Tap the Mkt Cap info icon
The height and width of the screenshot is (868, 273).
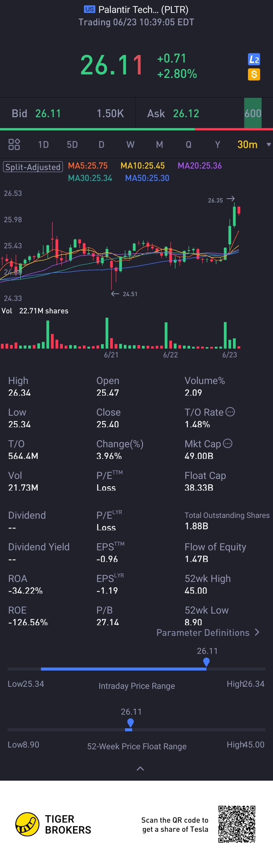[x=227, y=443]
